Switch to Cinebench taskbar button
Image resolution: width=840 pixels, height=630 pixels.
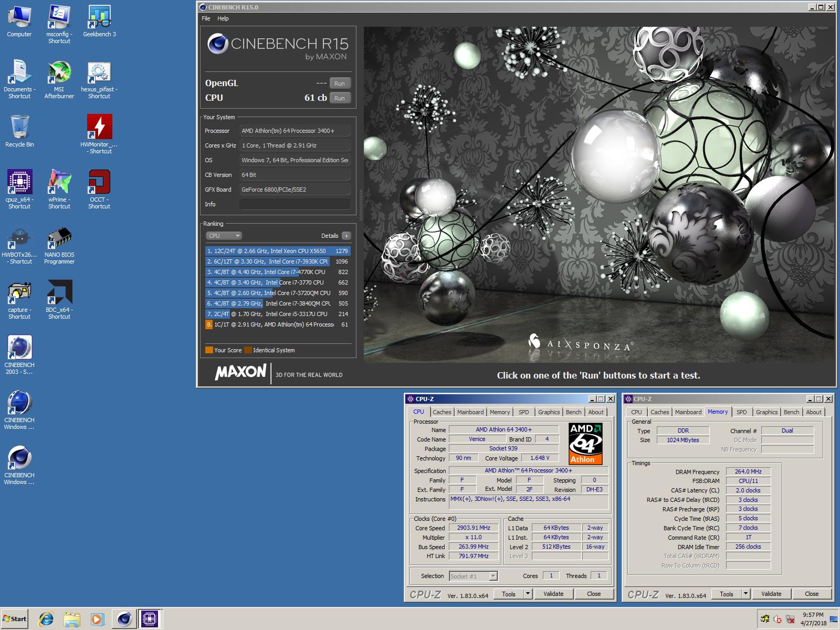click(x=124, y=619)
